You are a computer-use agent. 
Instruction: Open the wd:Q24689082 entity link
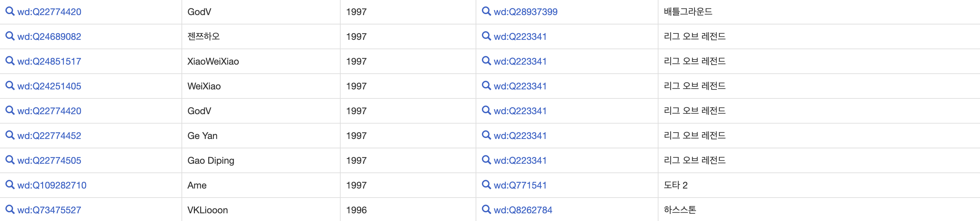[49, 36]
